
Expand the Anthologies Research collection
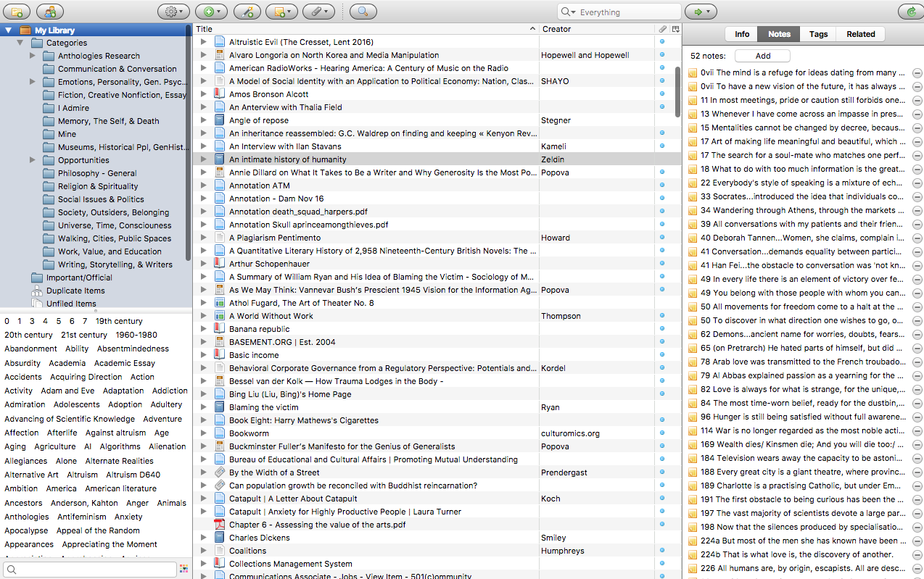33,56
